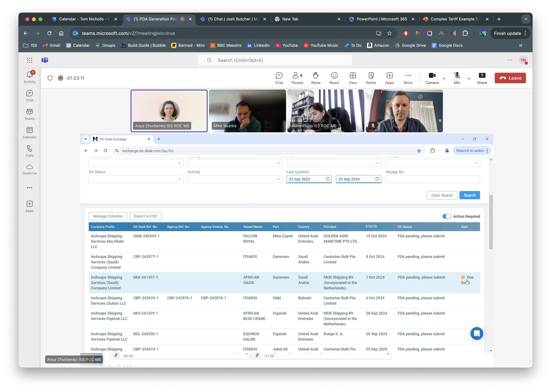Open Calls in Teams left sidebar
This screenshot has height=392, width=551.
29,151
